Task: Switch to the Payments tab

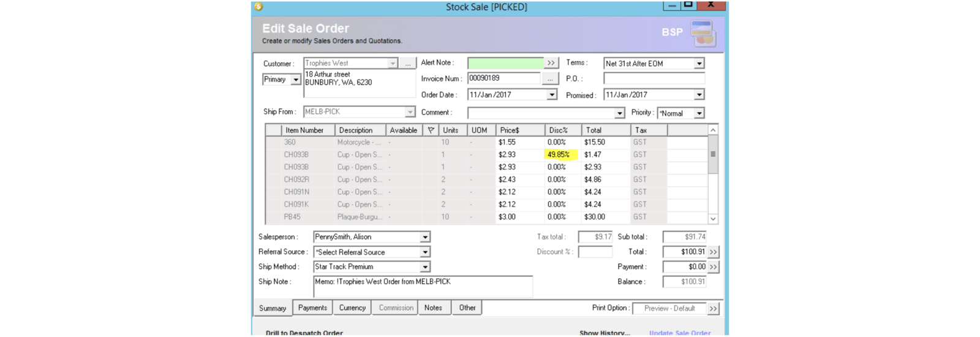Action: 312,308
